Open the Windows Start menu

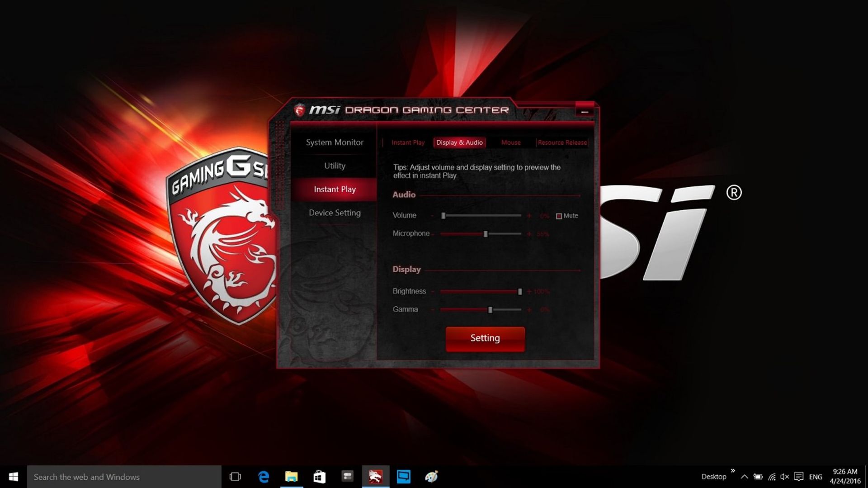click(x=14, y=477)
